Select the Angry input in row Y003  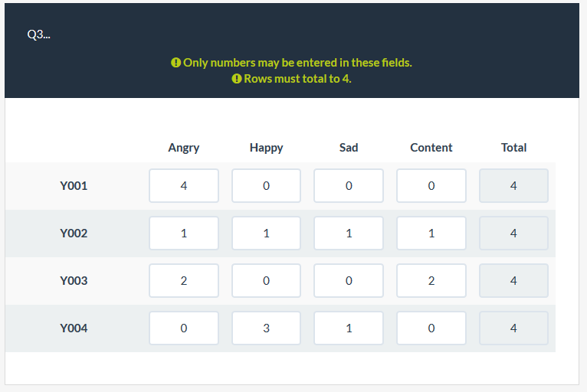click(x=184, y=281)
